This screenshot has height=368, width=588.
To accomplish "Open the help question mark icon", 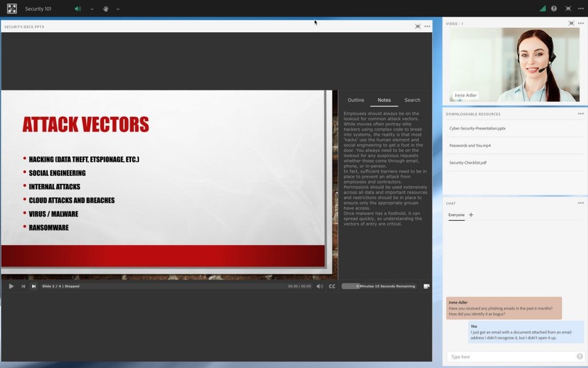I will [554, 9].
